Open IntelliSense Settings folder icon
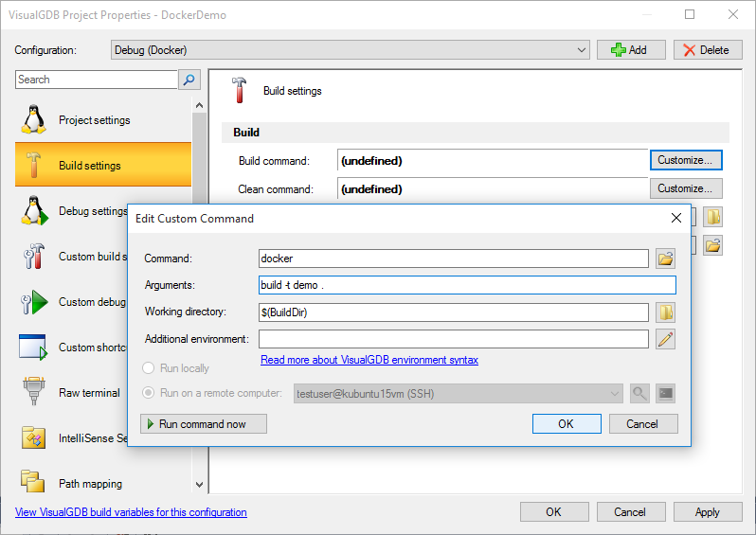756x535 pixels. pos(33,437)
